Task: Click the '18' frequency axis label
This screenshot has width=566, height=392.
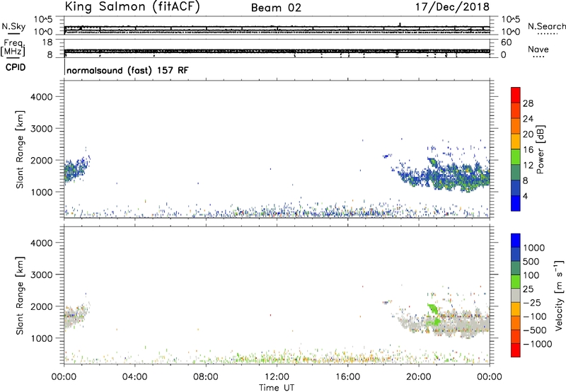Action: coord(47,42)
